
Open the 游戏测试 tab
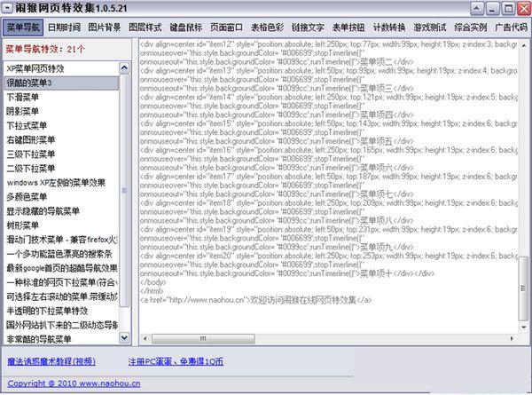pyautogui.click(x=430, y=28)
